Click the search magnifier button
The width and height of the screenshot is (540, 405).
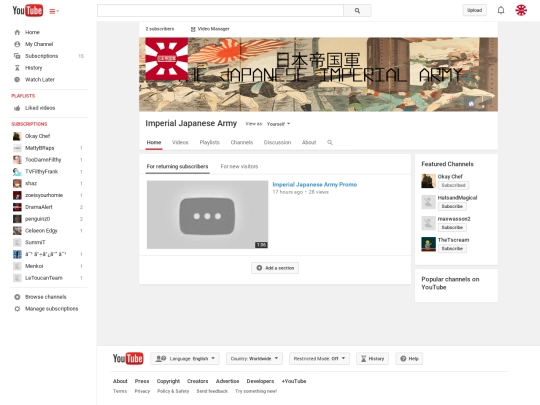coord(357,11)
